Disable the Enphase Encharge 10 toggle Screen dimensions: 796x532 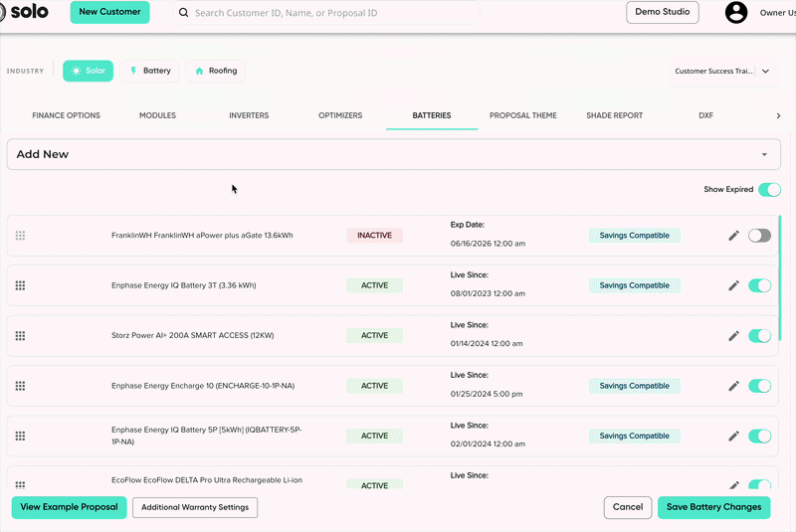click(759, 386)
